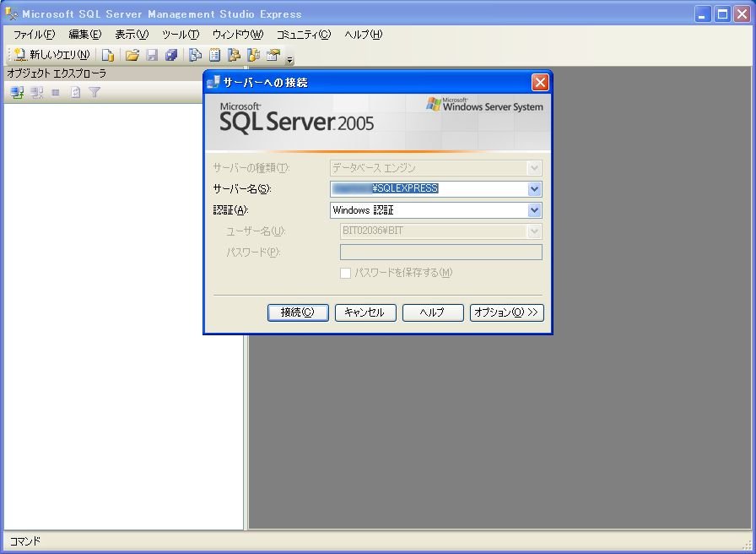
Task: Click the Save floppy disk icon
Action: pyautogui.click(x=152, y=55)
